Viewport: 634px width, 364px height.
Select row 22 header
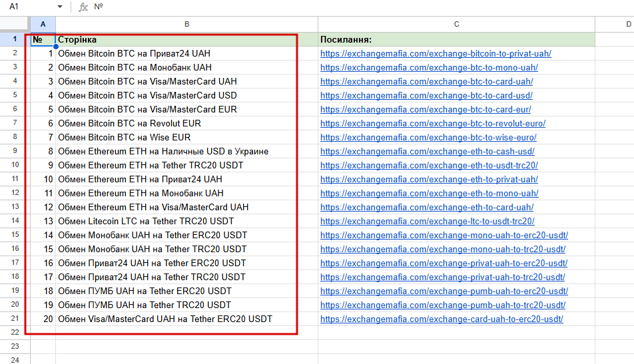[15, 332]
